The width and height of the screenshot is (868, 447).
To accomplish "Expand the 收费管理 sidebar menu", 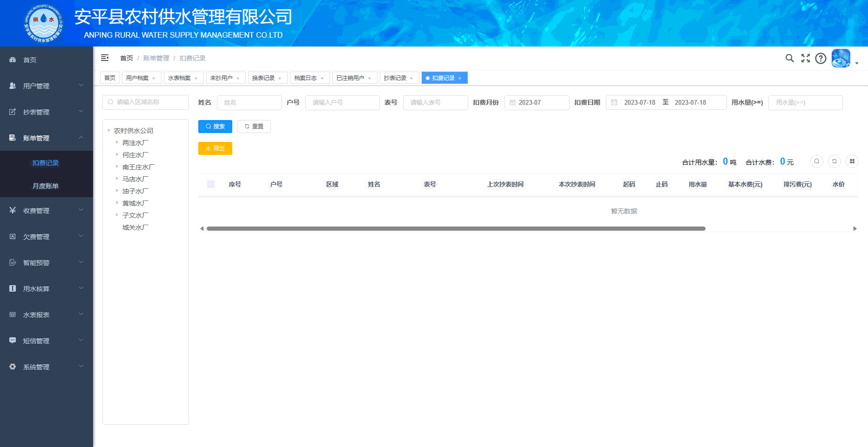I will tap(47, 211).
